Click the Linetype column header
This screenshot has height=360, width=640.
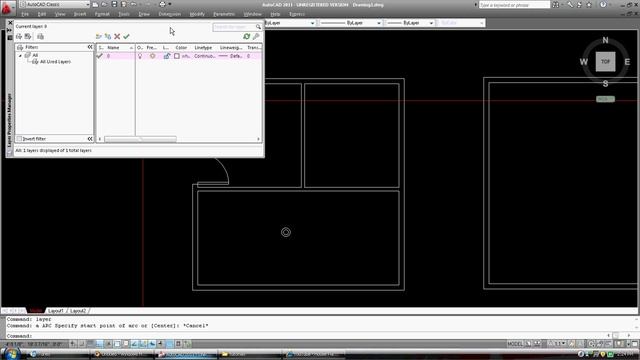(x=203, y=48)
